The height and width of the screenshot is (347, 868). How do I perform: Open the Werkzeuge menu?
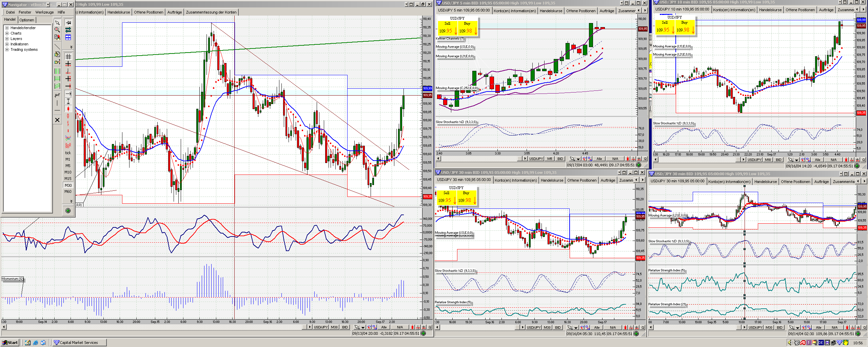pos(44,12)
